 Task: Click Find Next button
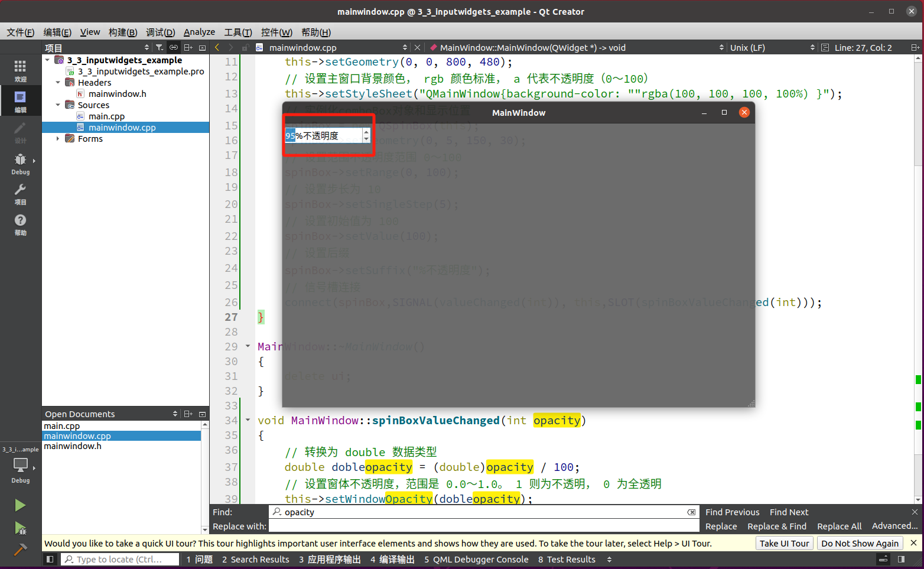[789, 512]
